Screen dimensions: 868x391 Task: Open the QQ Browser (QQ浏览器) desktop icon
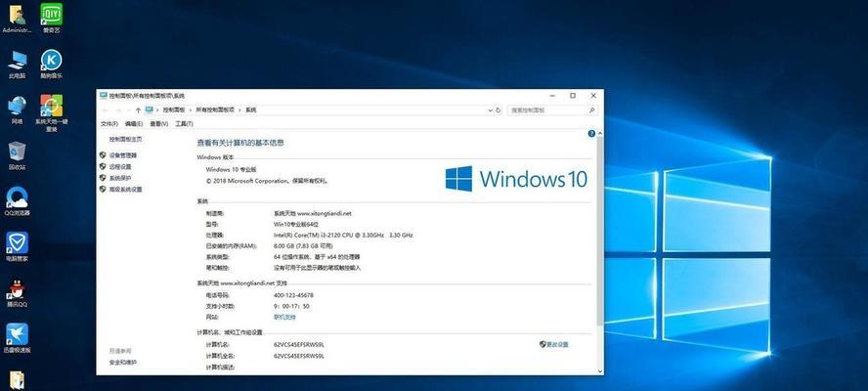point(17,201)
